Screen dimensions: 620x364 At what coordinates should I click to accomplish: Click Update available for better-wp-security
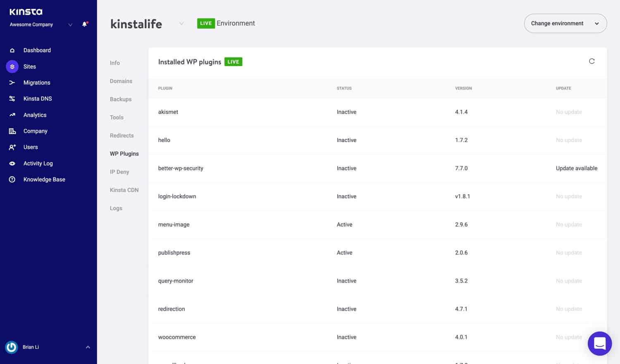(576, 168)
